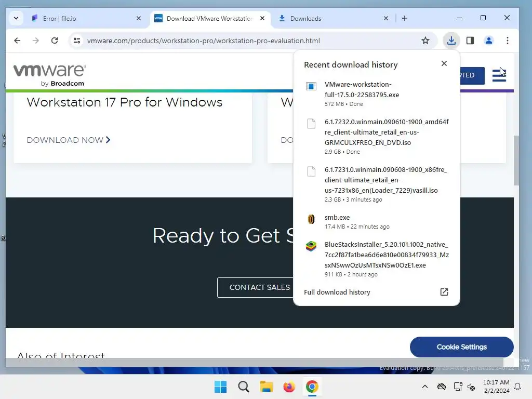Open the smb.exe download
This screenshot has height=399, width=532.
pyautogui.click(x=377, y=221)
